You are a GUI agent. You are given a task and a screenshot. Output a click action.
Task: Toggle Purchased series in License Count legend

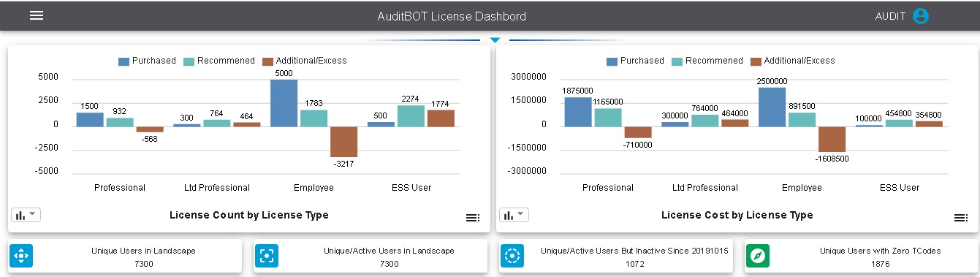(147, 61)
